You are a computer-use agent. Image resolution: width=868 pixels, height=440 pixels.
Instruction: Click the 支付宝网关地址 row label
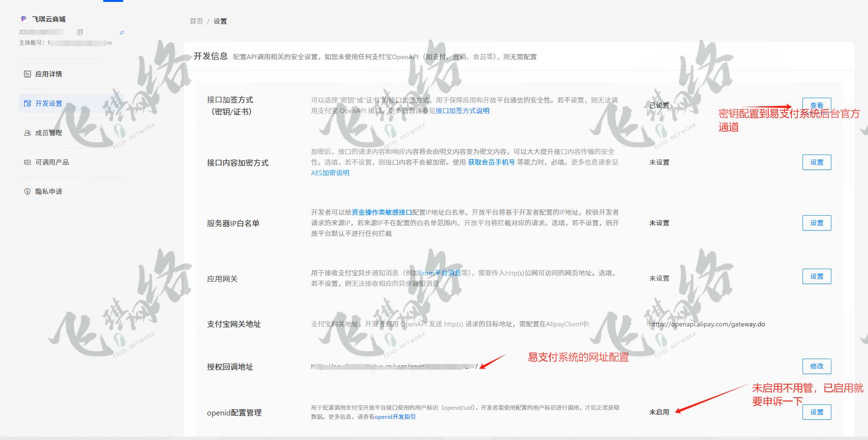point(234,324)
